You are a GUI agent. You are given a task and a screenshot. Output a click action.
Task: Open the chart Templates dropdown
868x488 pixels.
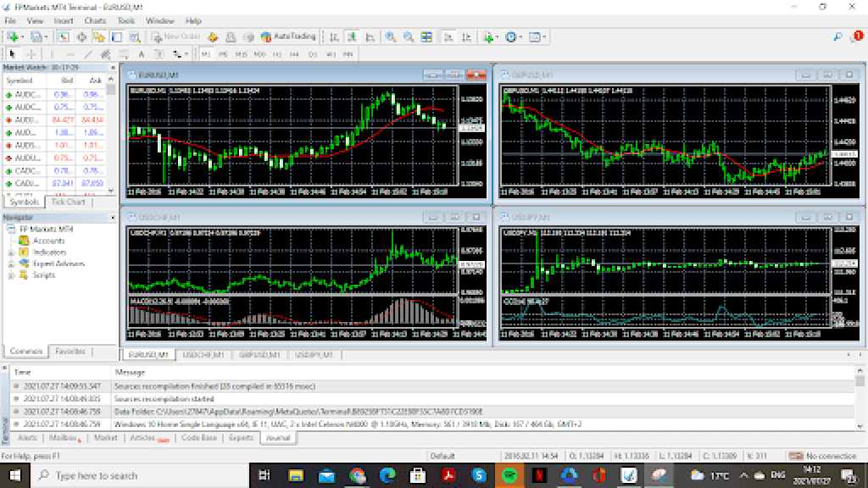point(535,36)
